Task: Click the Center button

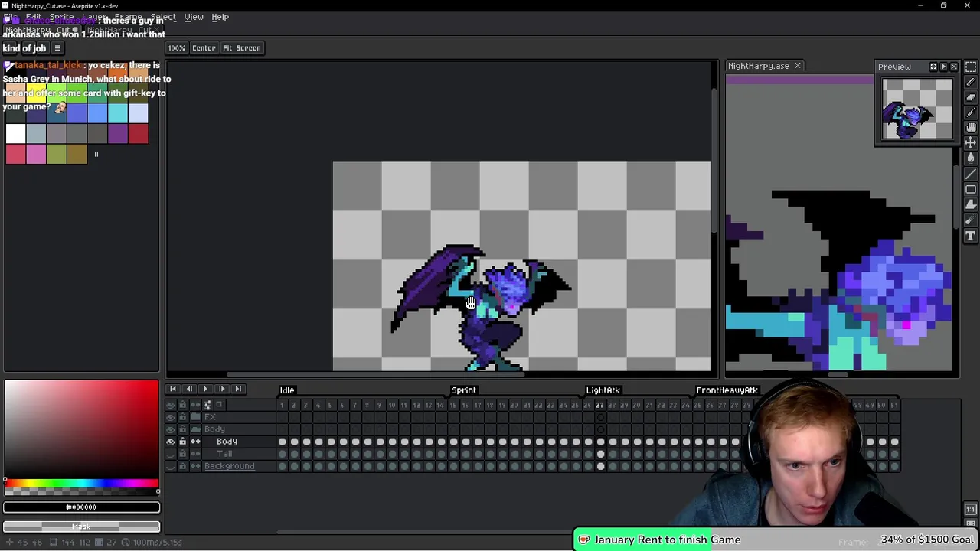Action: point(204,48)
